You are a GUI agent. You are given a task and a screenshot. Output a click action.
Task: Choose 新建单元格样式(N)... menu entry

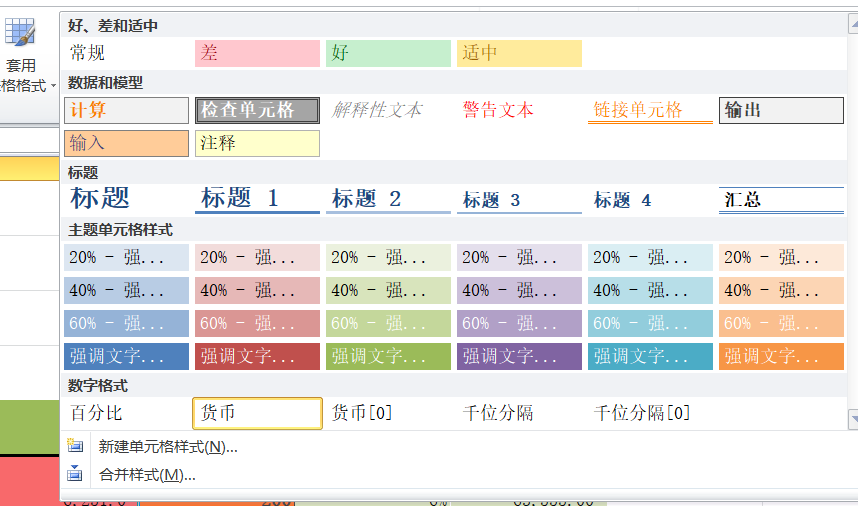click(x=168, y=447)
